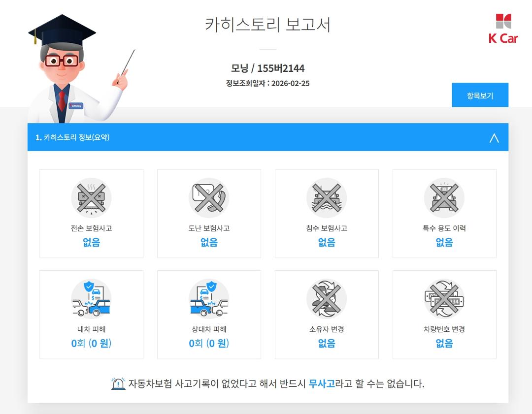Click the 상대차 피해 collision icon
The width and height of the screenshot is (532, 414).
[x=209, y=299]
